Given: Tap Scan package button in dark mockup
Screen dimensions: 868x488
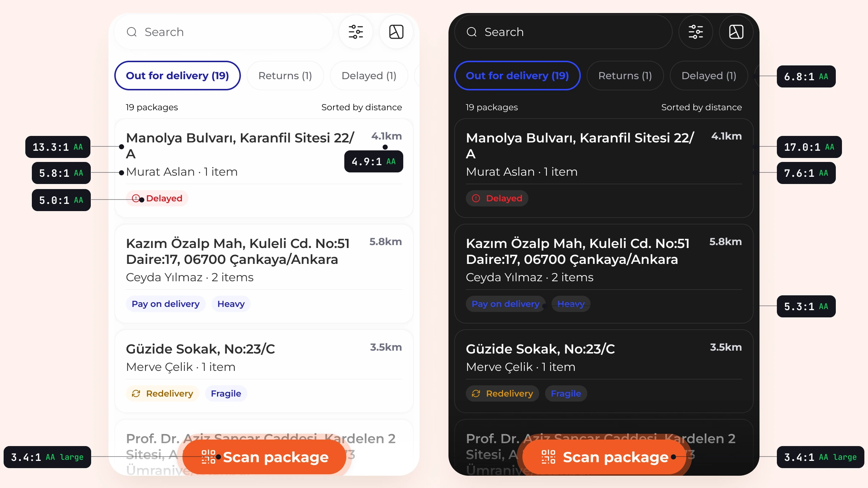Looking at the screenshot, I should [604, 457].
